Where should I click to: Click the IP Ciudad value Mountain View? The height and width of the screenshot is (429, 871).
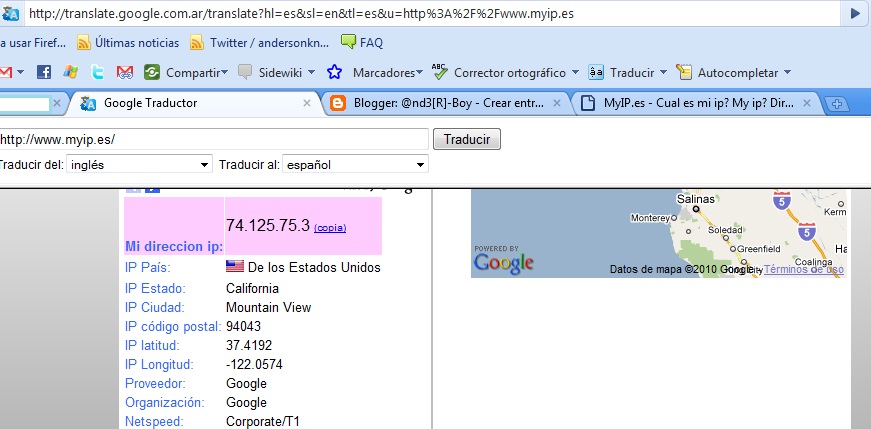click(x=268, y=307)
